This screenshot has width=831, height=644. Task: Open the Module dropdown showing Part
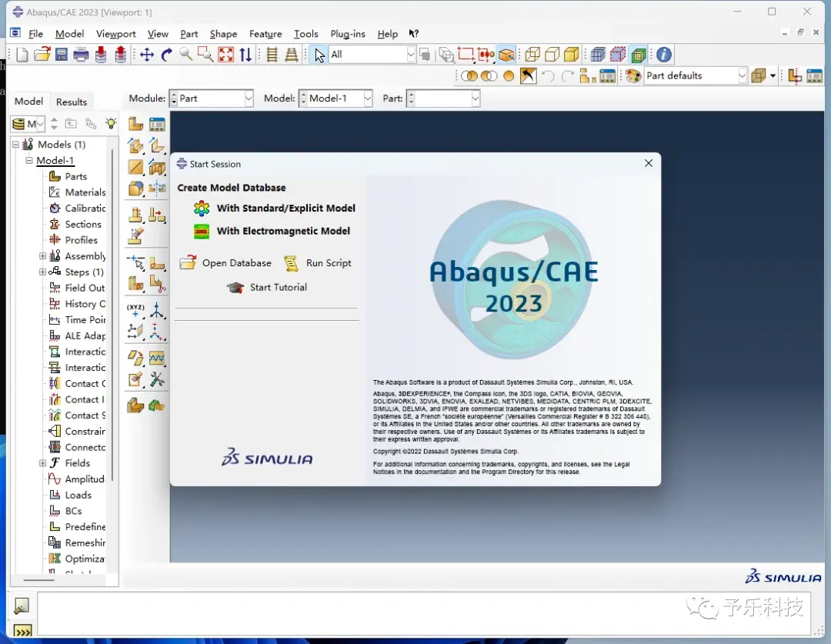[212, 98]
